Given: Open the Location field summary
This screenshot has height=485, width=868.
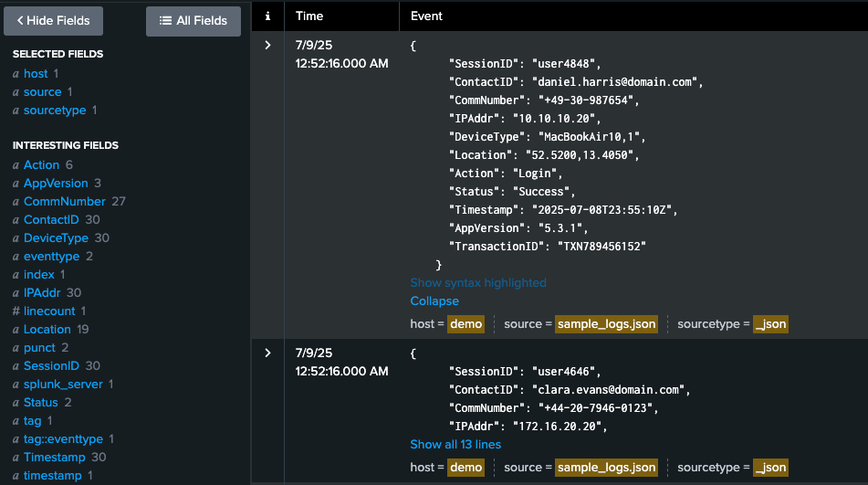Looking at the screenshot, I should pyautogui.click(x=47, y=330).
